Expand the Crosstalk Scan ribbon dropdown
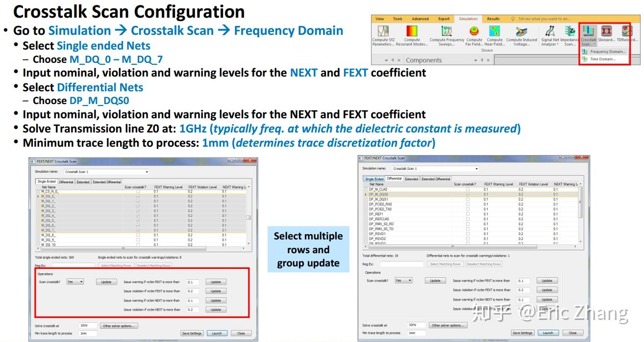Screen dimensions: 644x342 pyautogui.click(x=589, y=36)
